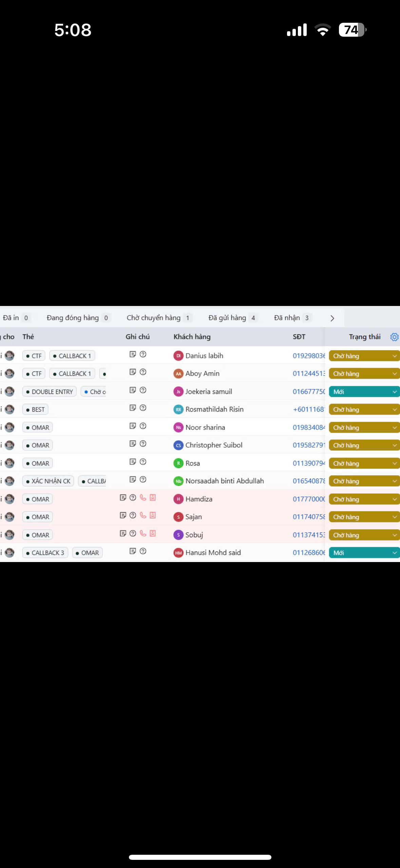Click the Norsaadah binti Abdullah customer name
This screenshot has height=868, width=400.
(x=224, y=481)
